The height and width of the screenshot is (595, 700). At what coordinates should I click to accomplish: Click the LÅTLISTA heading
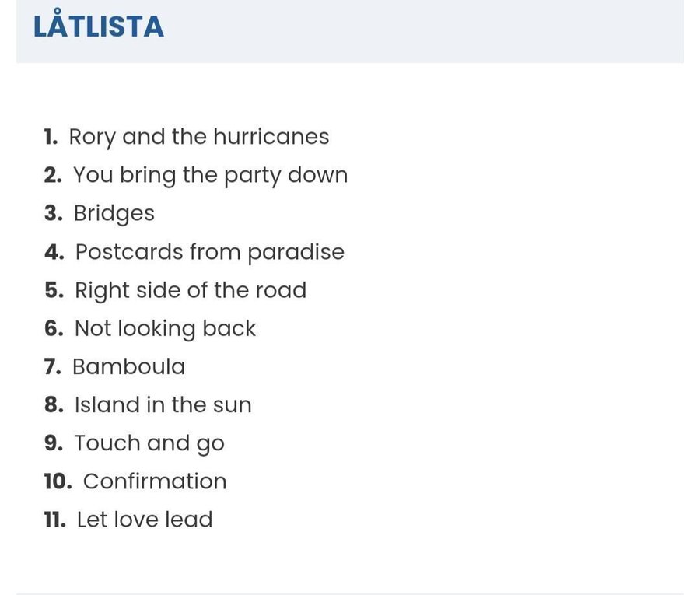(x=98, y=26)
